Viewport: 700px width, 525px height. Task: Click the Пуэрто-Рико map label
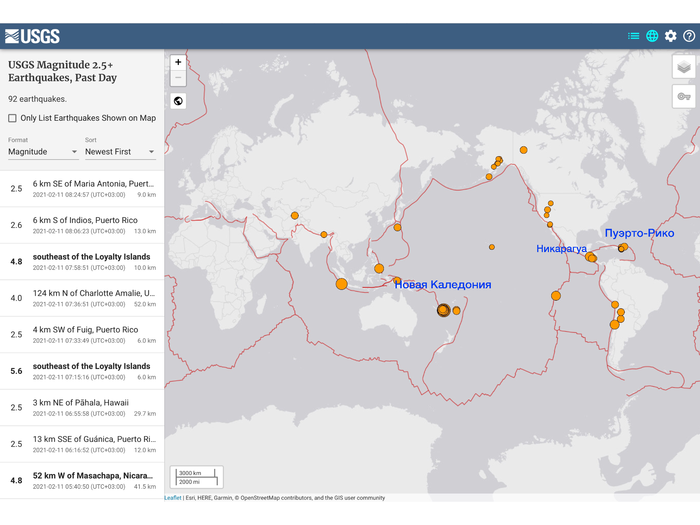coord(639,233)
